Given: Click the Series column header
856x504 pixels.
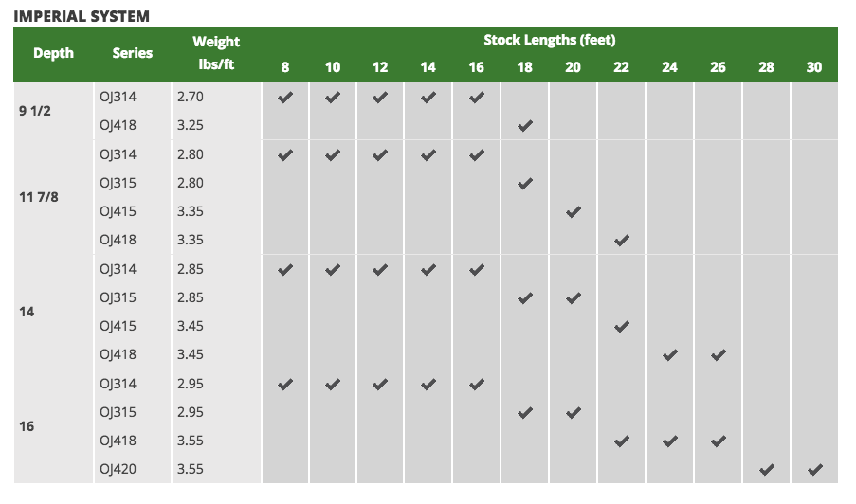Looking at the screenshot, I should 132,53.
